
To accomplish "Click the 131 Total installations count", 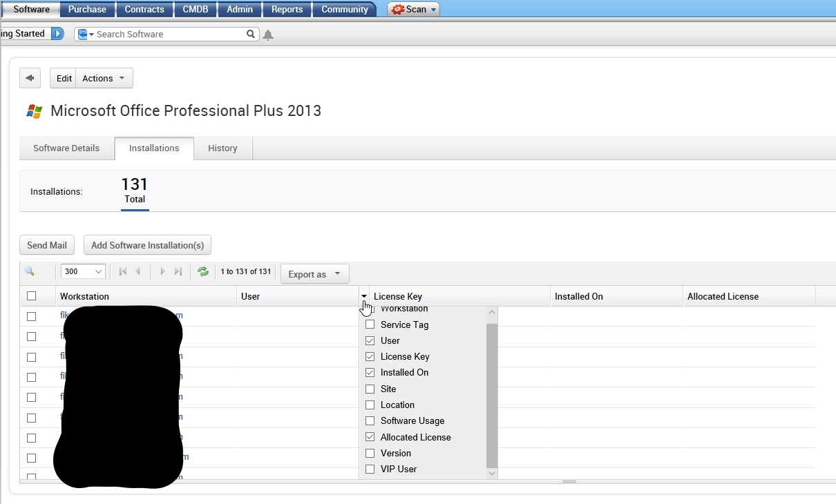I will [135, 192].
